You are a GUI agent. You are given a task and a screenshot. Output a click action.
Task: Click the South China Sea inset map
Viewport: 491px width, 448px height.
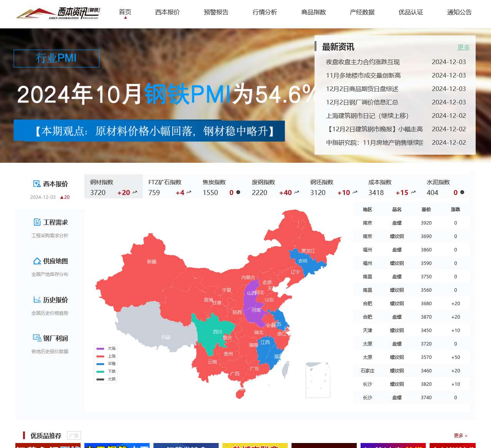318,380
